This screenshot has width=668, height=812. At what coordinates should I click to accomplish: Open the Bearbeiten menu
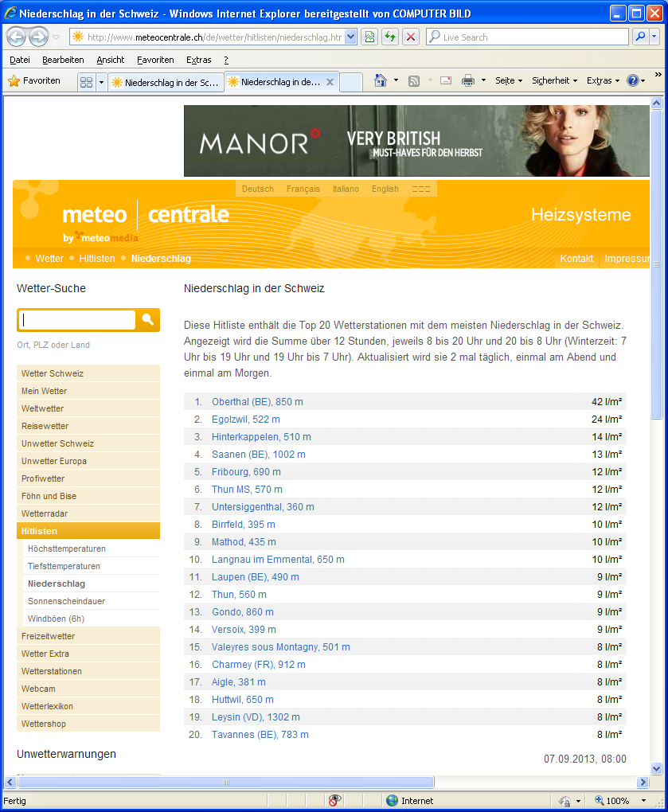point(63,60)
